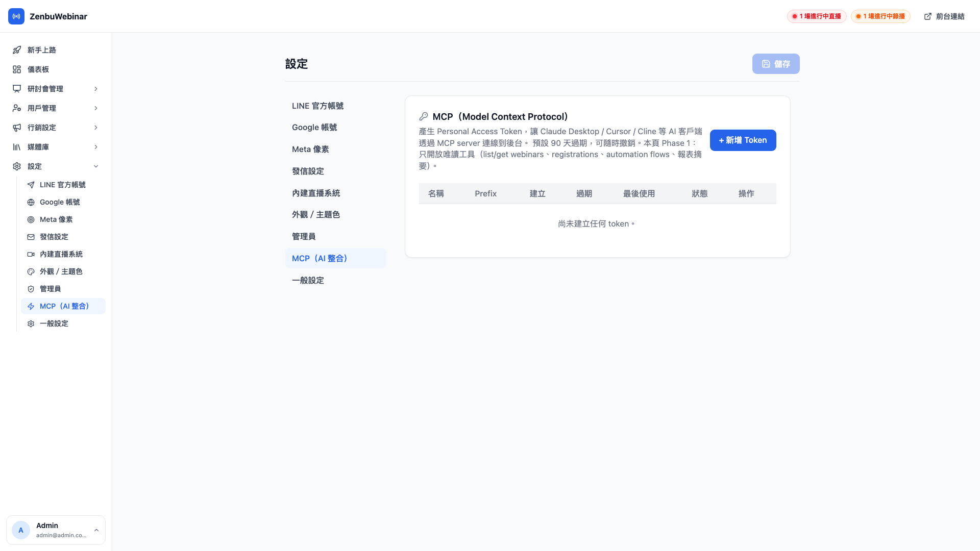Expand the 用戶管理 chevron

[x=96, y=108]
